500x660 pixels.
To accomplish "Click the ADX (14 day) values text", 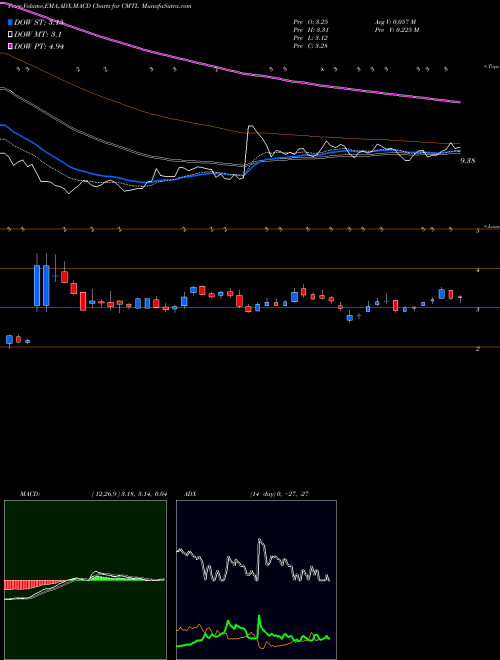I will [x=279, y=494].
